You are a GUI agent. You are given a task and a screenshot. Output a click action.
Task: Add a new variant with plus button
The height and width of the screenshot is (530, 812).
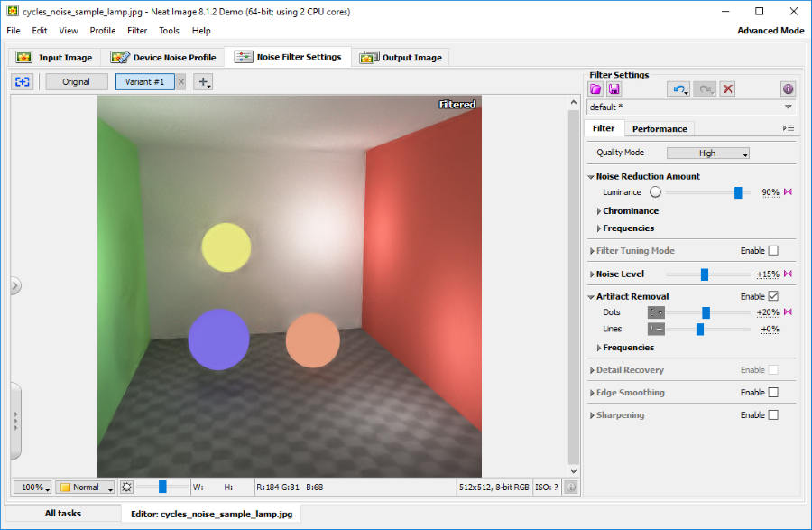point(203,82)
